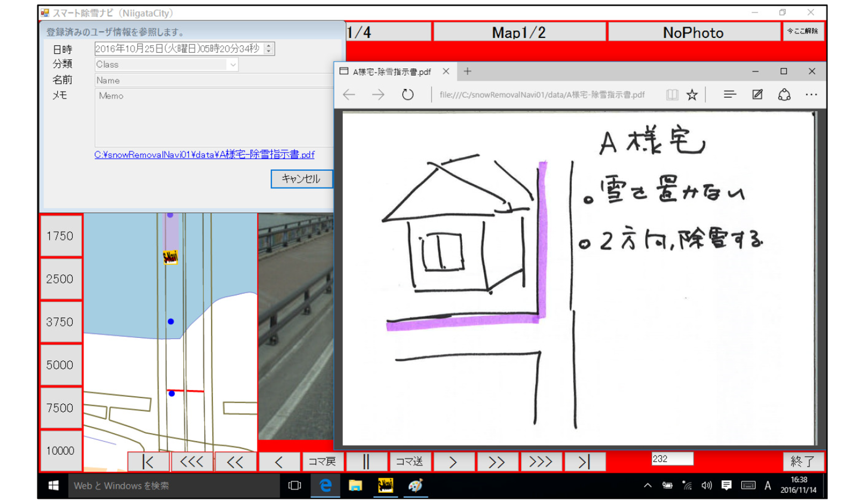The width and height of the screenshot is (865, 504).
Task: Rewind with << button
Action: (x=235, y=462)
